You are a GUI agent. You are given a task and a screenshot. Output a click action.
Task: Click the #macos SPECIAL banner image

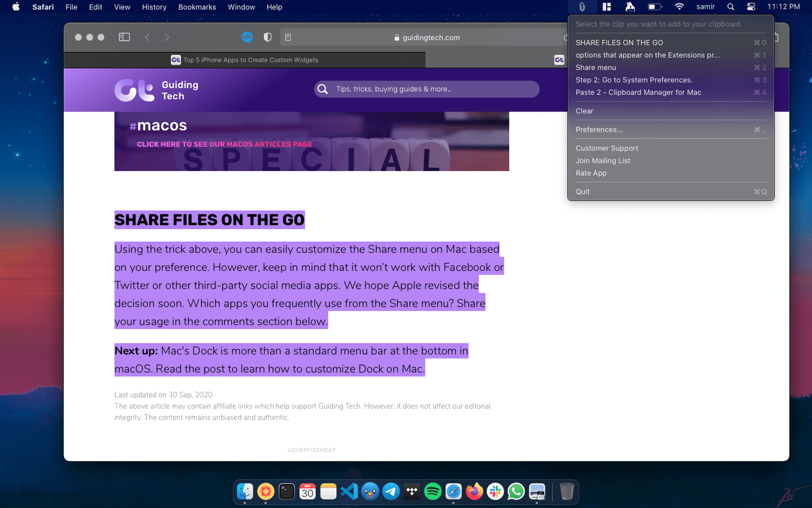[311, 141]
